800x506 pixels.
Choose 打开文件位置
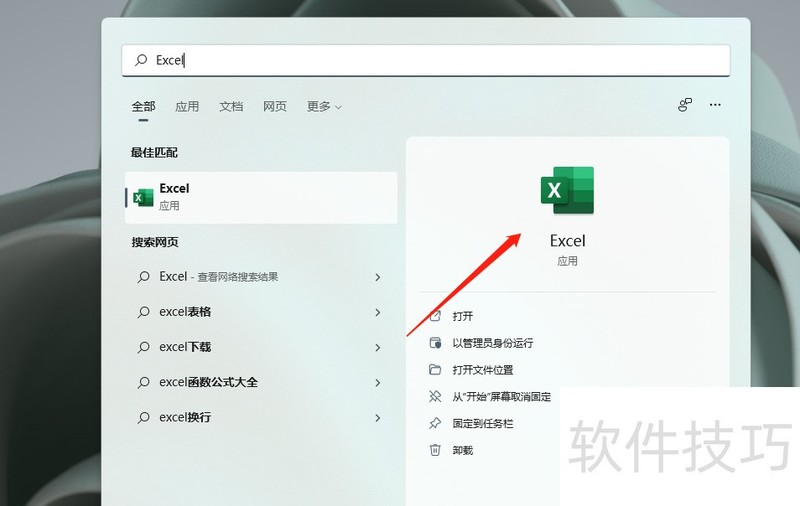483,370
